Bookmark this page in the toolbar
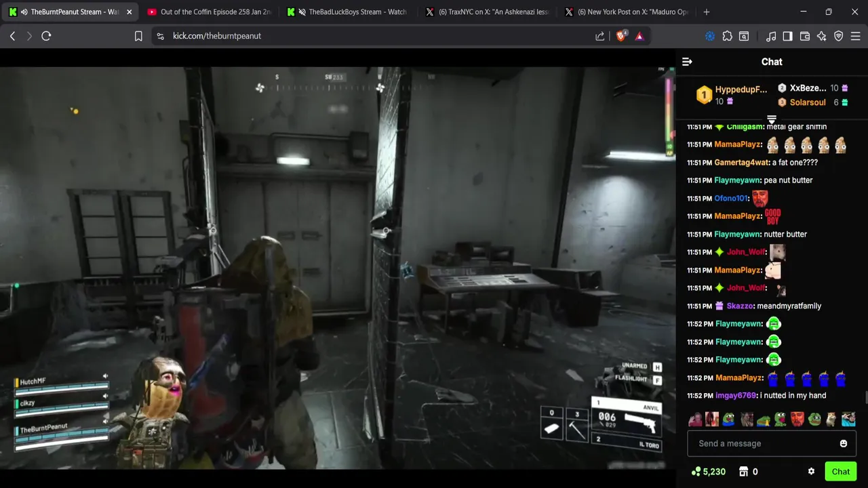Screen dimensions: 868x488 [x=138, y=36]
